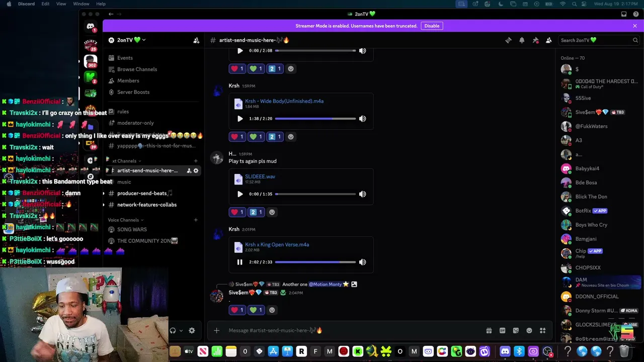The image size is (644, 362).
Task: Launch App Store from the dock
Action: click(273, 351)
